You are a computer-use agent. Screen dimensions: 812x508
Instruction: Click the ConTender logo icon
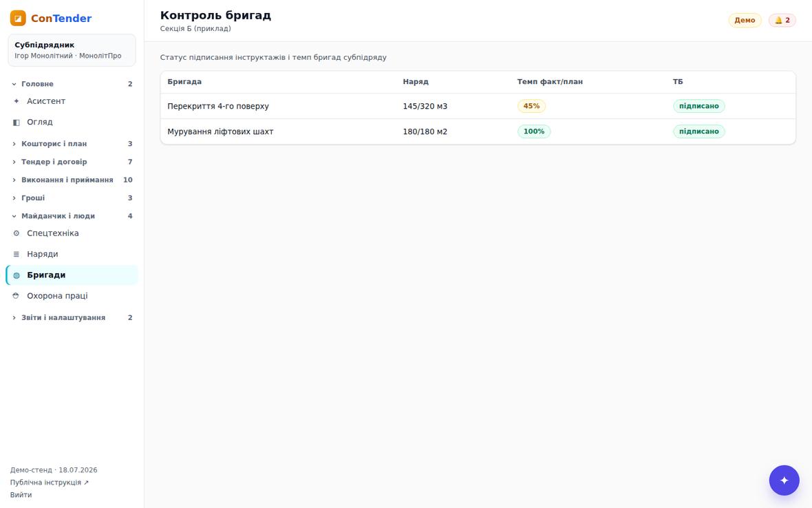[18, 18]
